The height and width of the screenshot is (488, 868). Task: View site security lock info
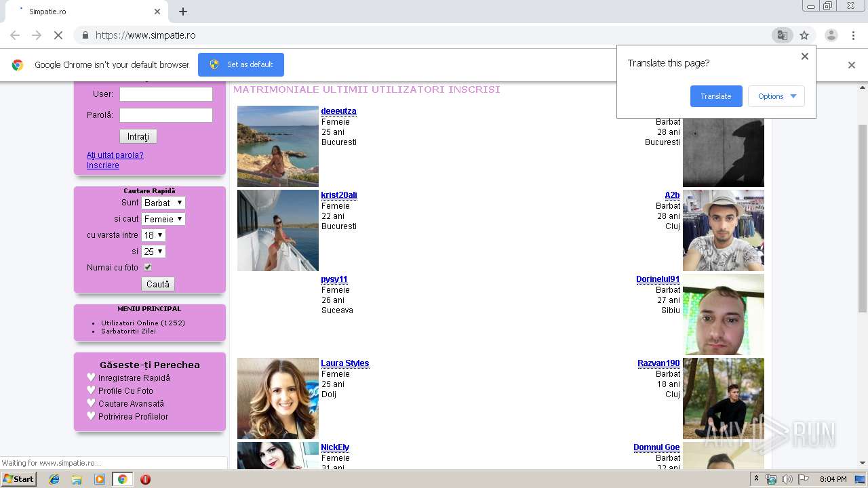click(85, 35)
